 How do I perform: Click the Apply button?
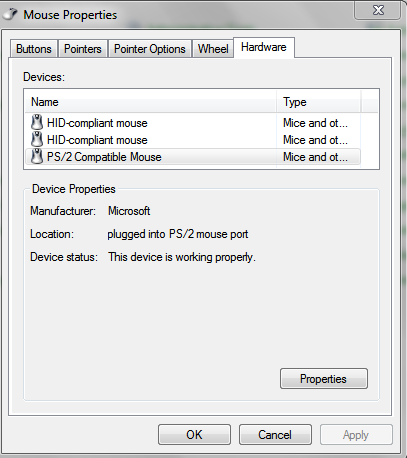tap(356, 435)
